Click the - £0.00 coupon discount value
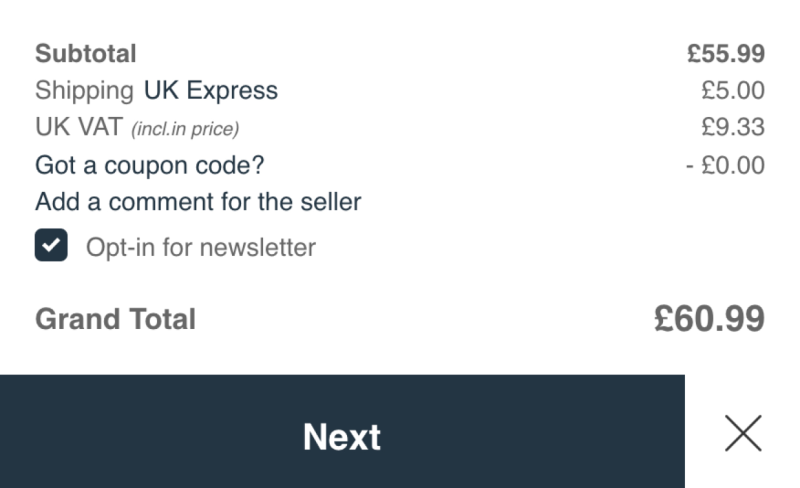The width and height of the screenshot is (800, 488). click(x=725, y=165)
